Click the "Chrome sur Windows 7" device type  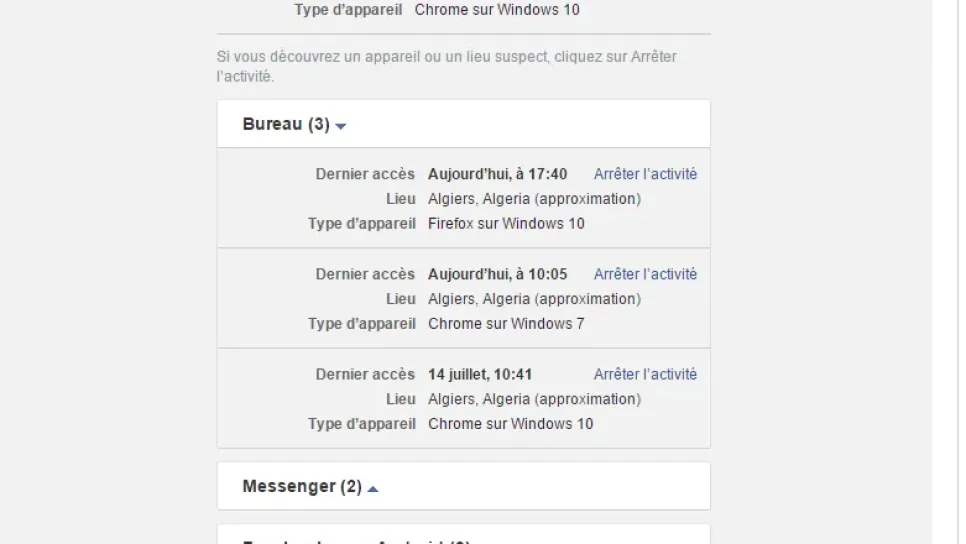pos(506,323)
